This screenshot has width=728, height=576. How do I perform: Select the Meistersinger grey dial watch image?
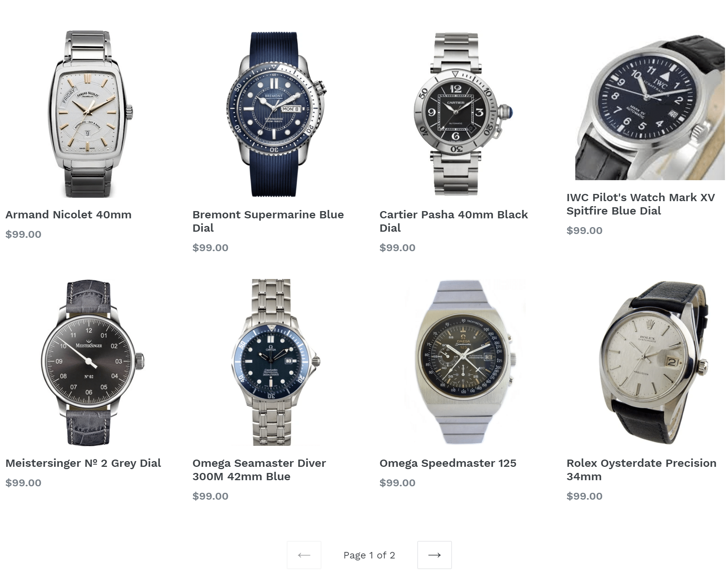[92, 362]
